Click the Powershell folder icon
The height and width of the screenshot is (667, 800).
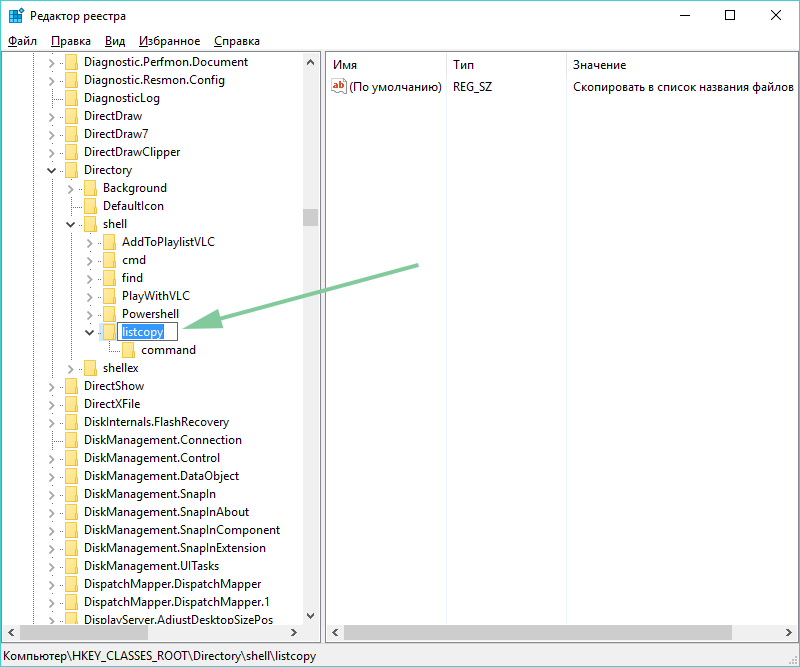pyautogui.click(x=109, y=314)
